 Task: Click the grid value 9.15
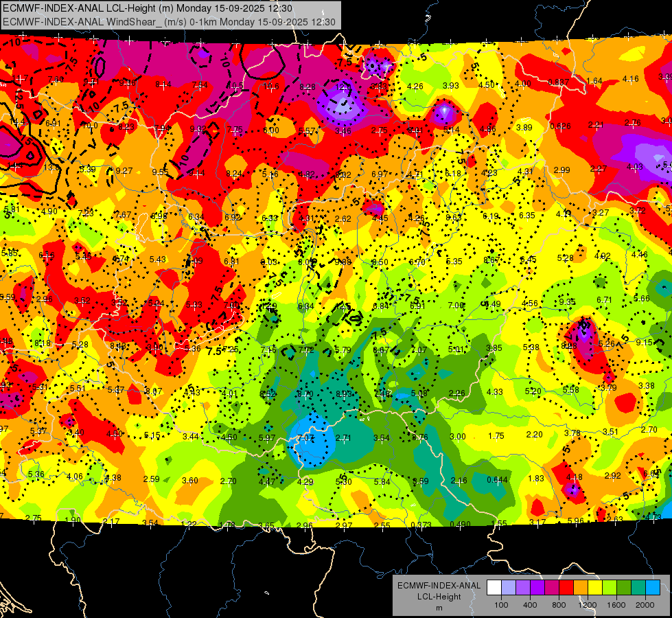click(644, 342)
